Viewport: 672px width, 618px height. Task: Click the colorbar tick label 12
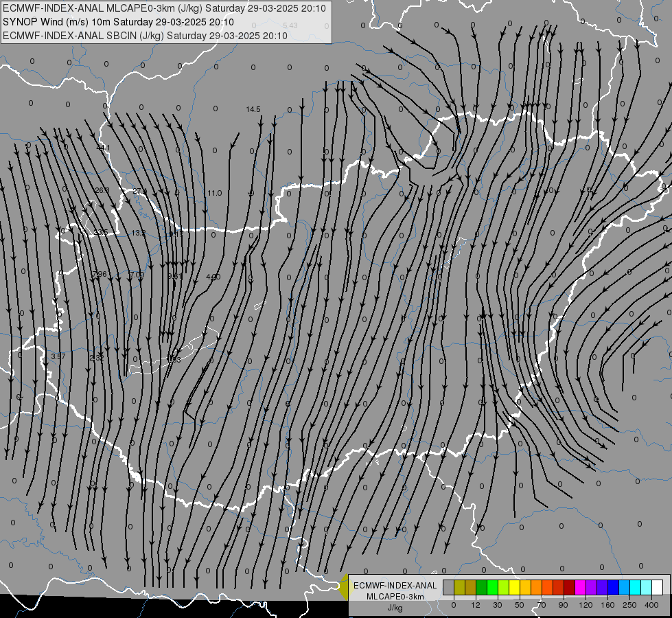pos(476,605)
